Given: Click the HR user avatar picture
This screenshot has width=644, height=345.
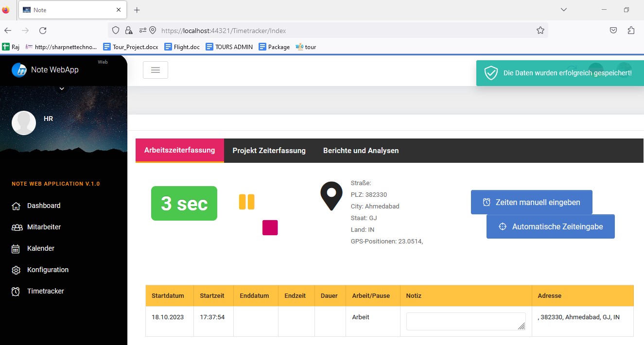Looking at the screenshot, I should (x=24, y=123).
